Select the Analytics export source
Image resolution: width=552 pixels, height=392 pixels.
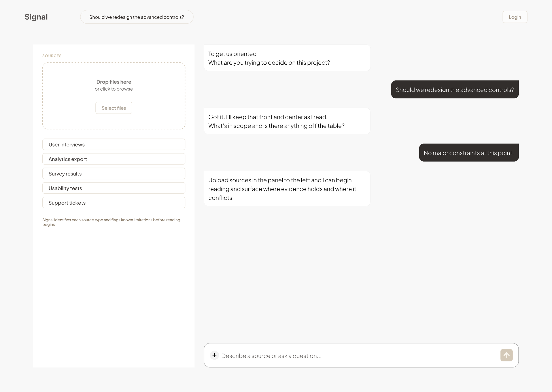tap(114, 159)
